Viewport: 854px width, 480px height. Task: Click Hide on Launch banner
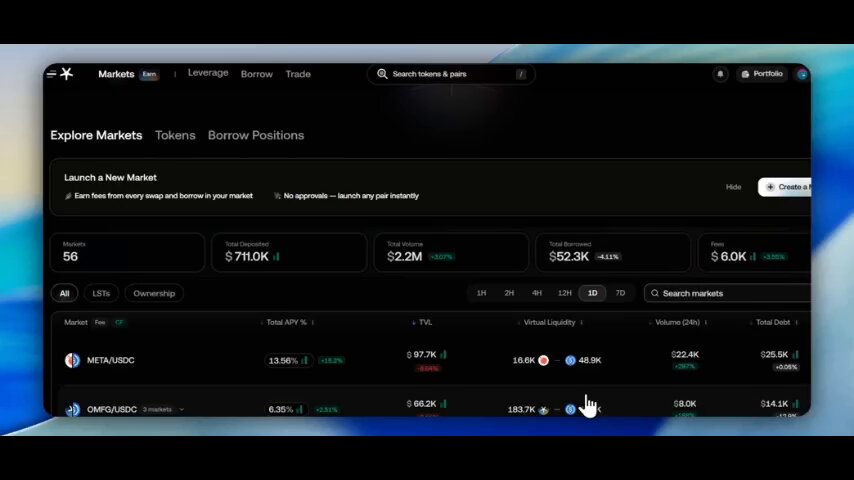733,187
